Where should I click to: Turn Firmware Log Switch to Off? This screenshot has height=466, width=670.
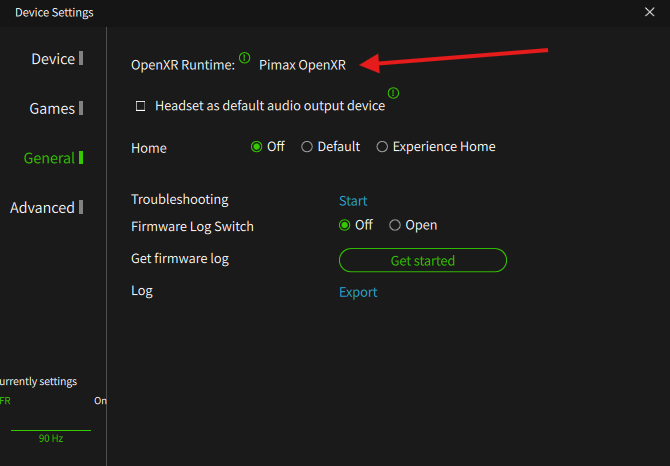345,226
